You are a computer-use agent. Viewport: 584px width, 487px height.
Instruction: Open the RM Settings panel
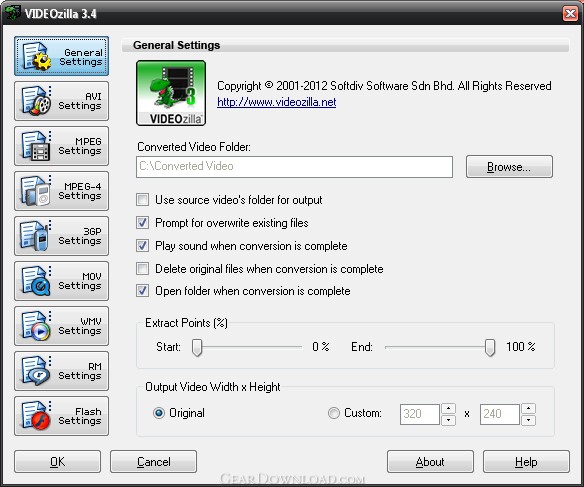[x=61, y=371]
